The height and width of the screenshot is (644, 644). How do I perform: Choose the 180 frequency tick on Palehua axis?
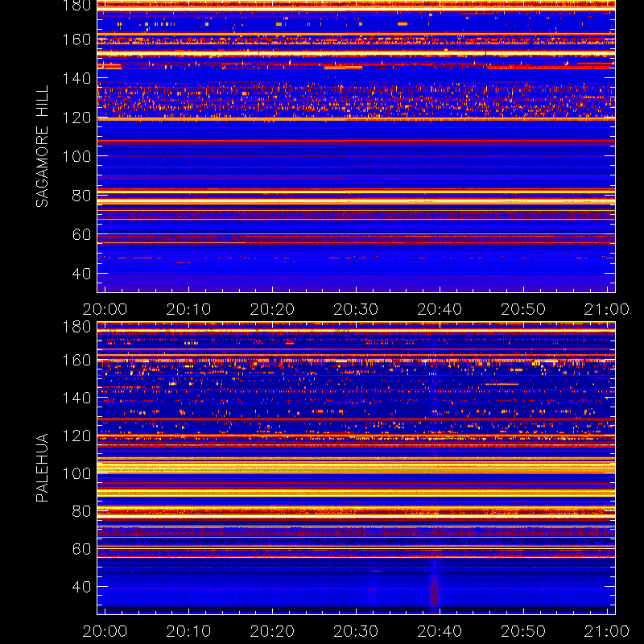76,327
